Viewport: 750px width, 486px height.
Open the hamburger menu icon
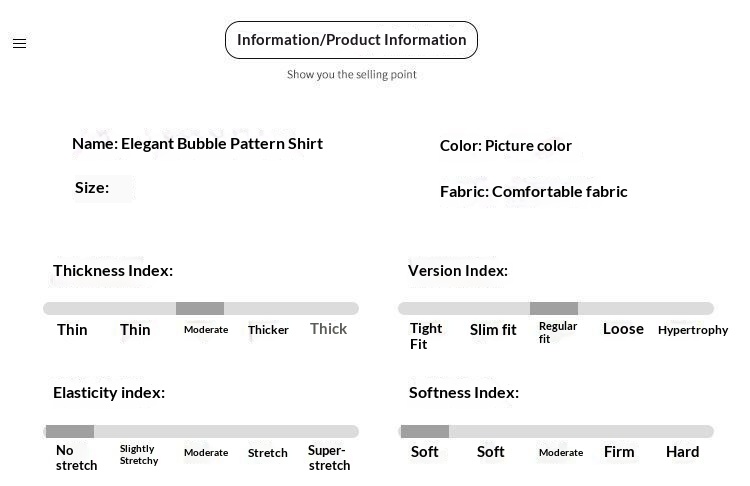19,43
